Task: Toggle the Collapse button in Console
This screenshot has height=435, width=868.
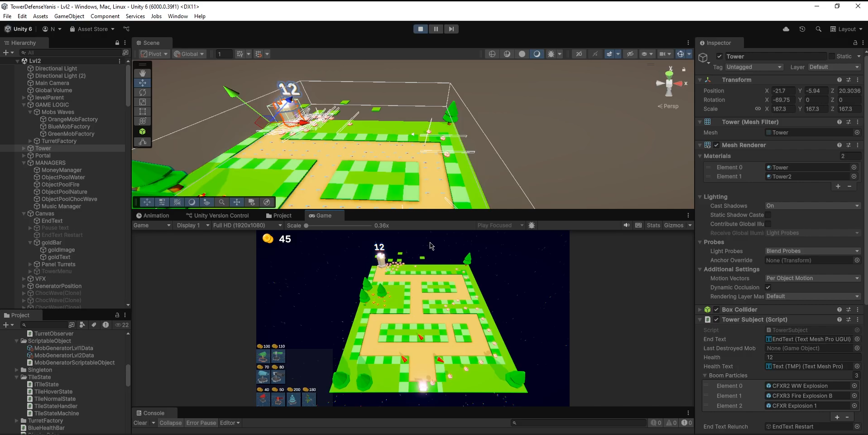Action: 170,423
